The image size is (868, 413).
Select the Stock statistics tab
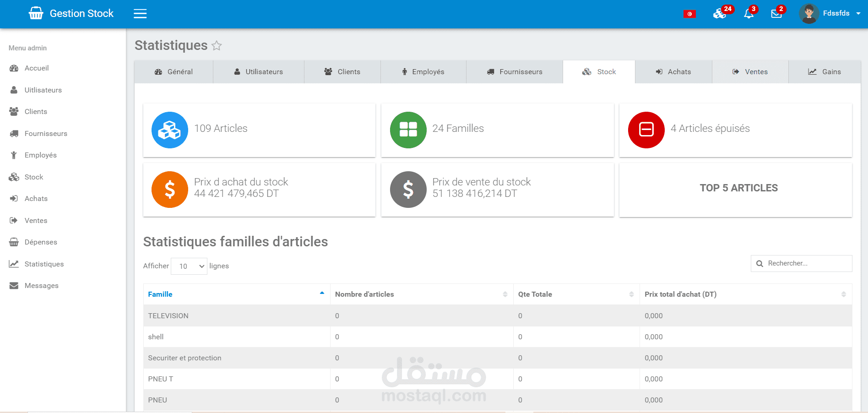coord(599,72)
